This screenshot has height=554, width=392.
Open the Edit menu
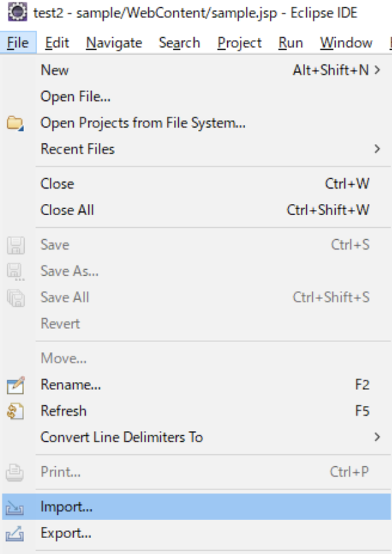(57, 43)
